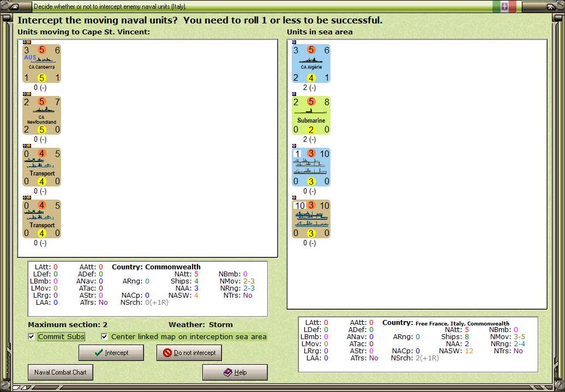Image resolution: width=565 pixels, height=392 pixels.
Task: Click the 'Units moving to Cape St. Vincent' heading
Action: pos(83,32)
